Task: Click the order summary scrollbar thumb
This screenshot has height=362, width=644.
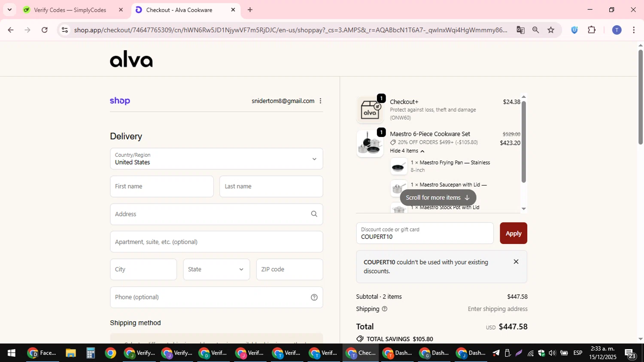Action: click(523, 142)
